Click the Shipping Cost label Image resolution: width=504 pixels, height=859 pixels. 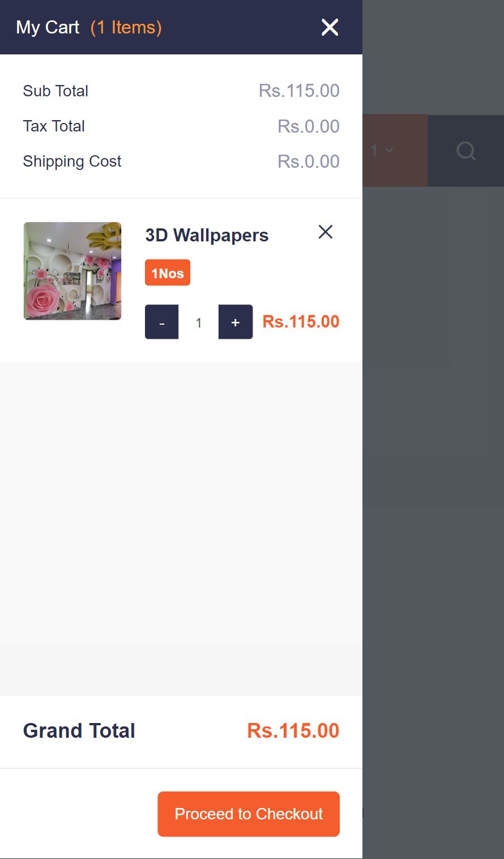72,161
